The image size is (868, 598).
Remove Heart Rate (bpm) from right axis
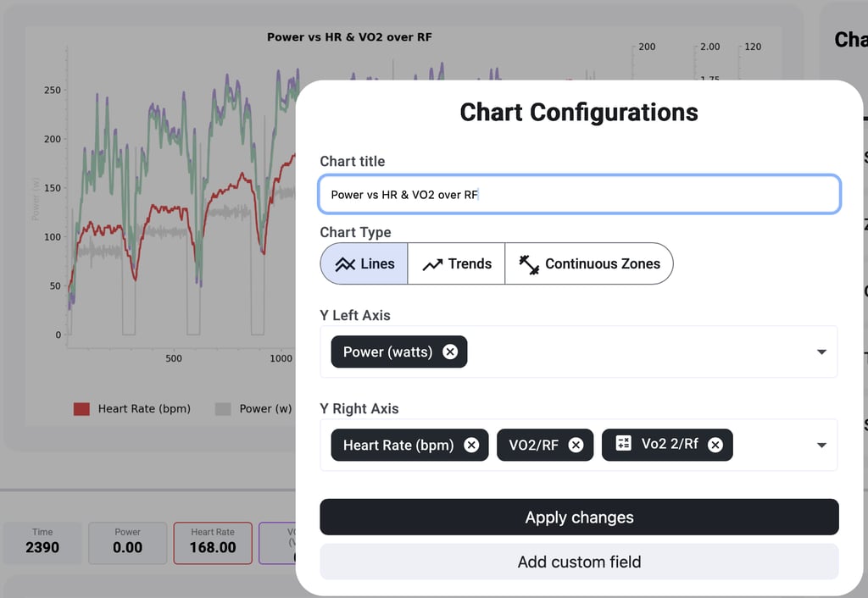tap(471, 445)
